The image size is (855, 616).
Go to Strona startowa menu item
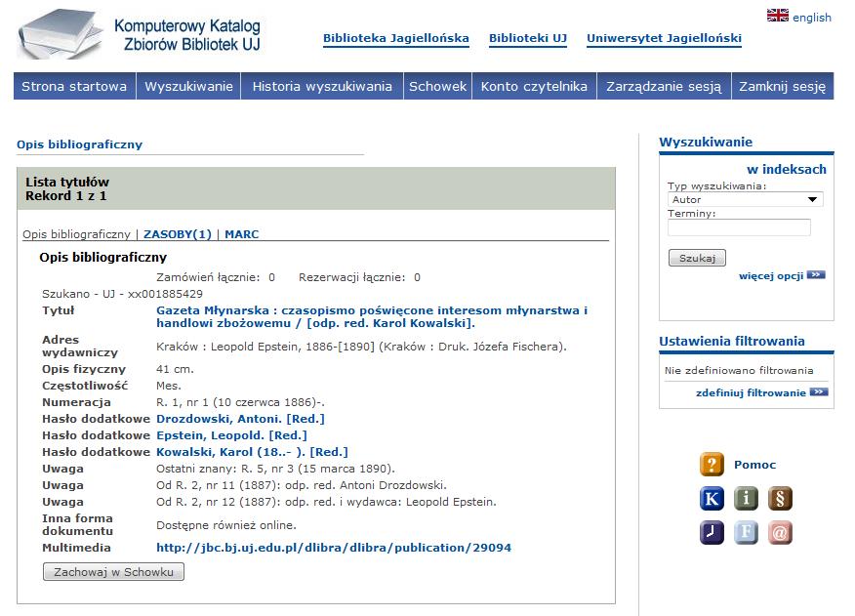point(74,86)
